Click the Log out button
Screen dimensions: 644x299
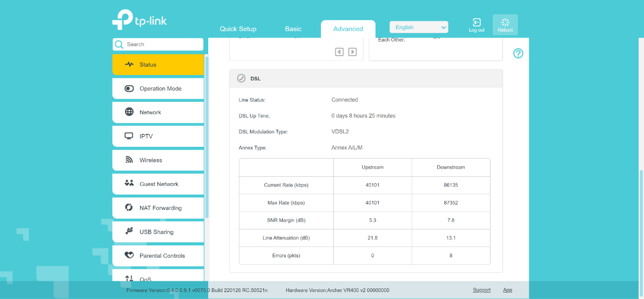coord(477,25)
